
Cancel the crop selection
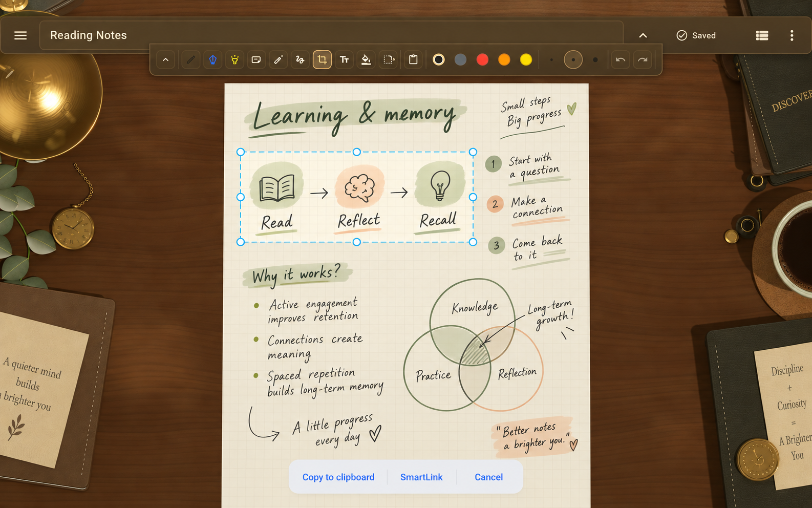coord(489,477)
